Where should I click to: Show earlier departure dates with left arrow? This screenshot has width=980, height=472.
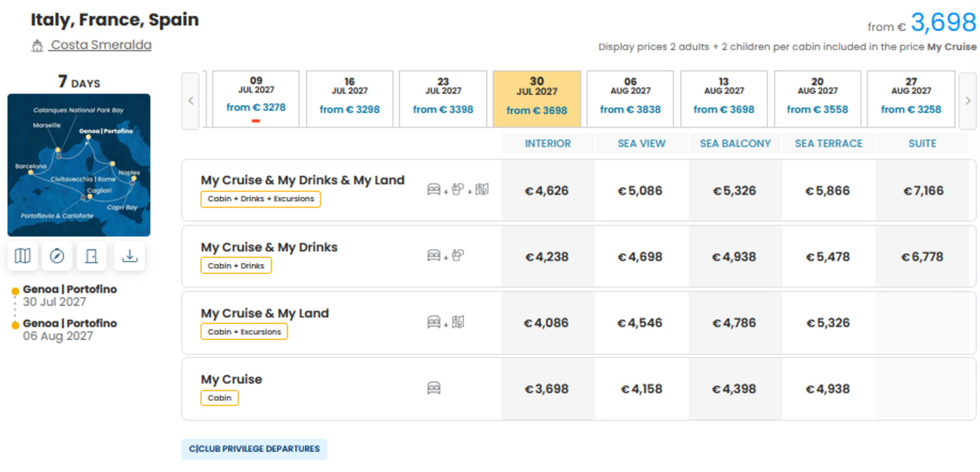(191, 101)
